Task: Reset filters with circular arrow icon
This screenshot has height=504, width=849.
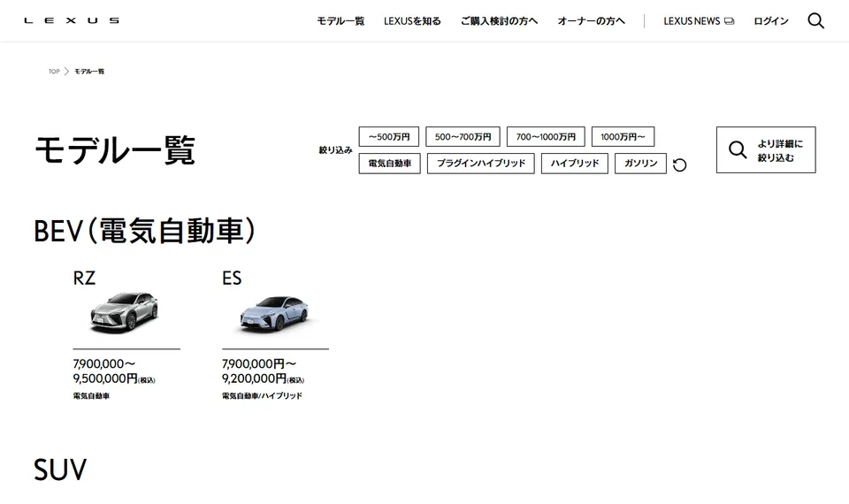Action: (x=679, y=164)
